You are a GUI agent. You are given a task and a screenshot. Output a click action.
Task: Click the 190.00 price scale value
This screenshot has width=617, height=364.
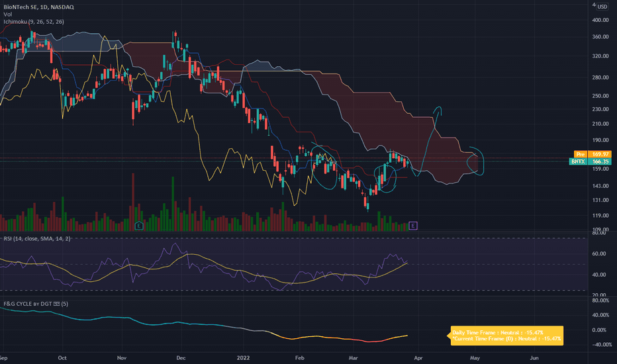600,140
